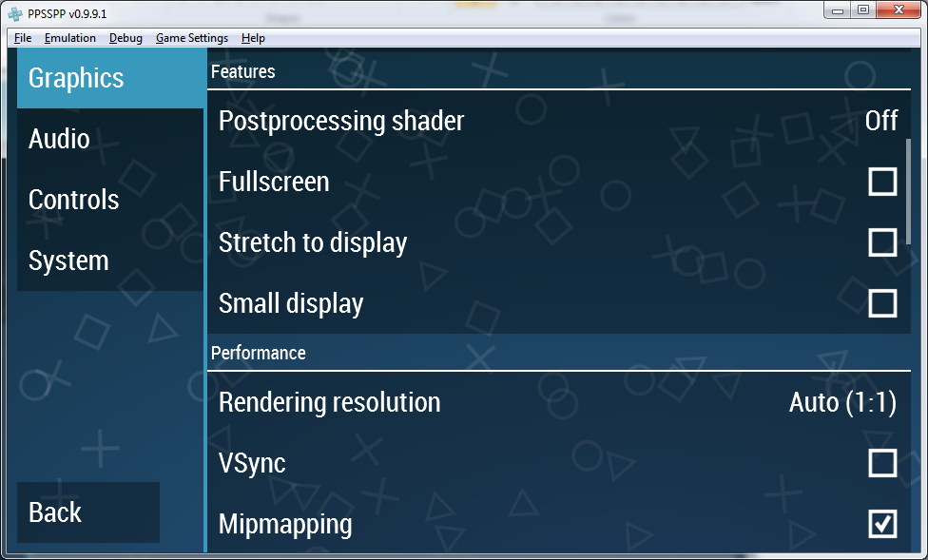Disable the Mipmapping checkbox
The width and height of the screenshot is (928, 560).
pos(882,524)
